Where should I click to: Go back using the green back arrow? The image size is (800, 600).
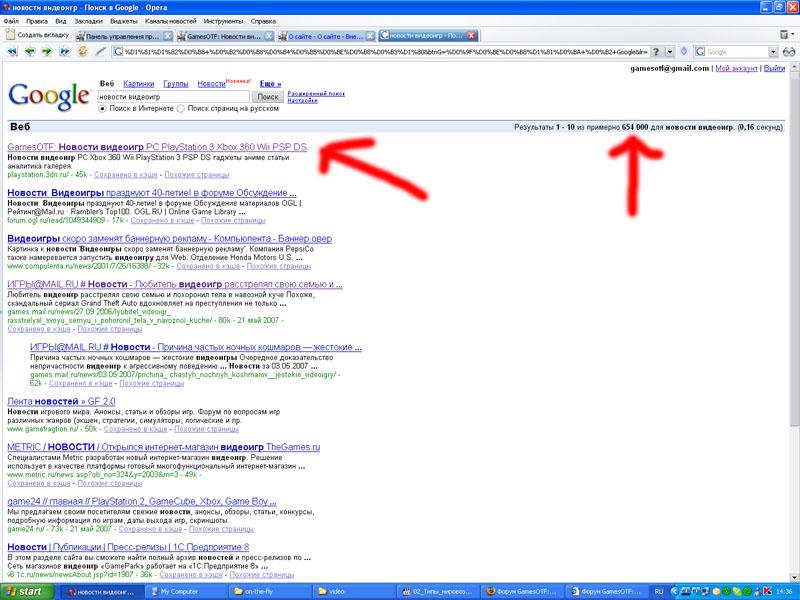click(x=30, y=52)
